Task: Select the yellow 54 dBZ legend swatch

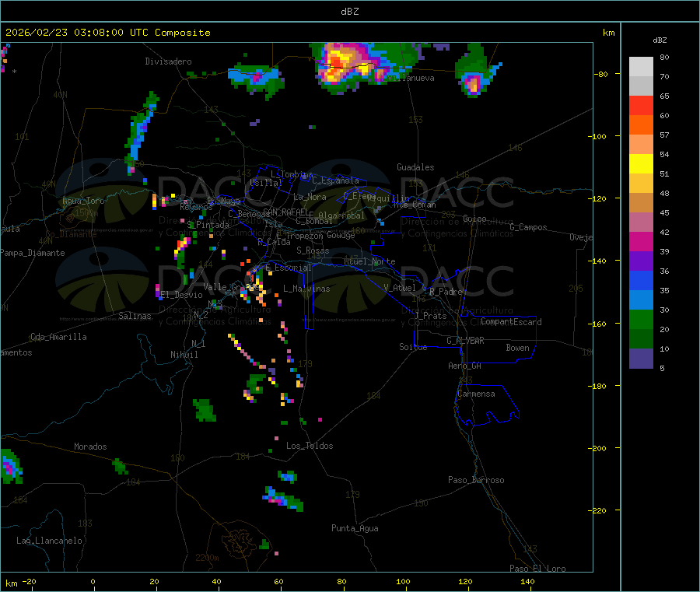Action: point(641,164)
